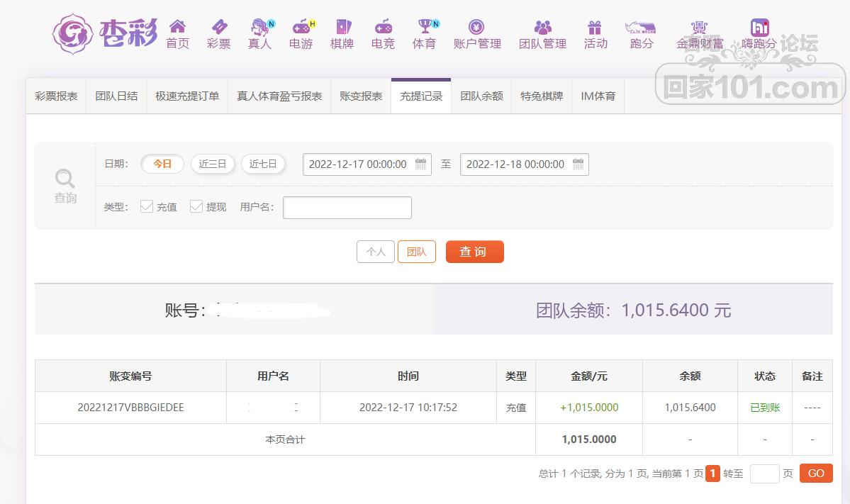Viewport: 850px width, 504px height.
Task: Open the 棋牌 card games icon
Action: click(342, 28)
